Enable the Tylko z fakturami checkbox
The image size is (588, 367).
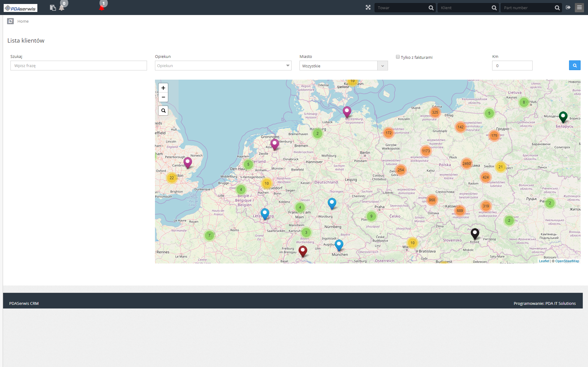pos(398,57)
